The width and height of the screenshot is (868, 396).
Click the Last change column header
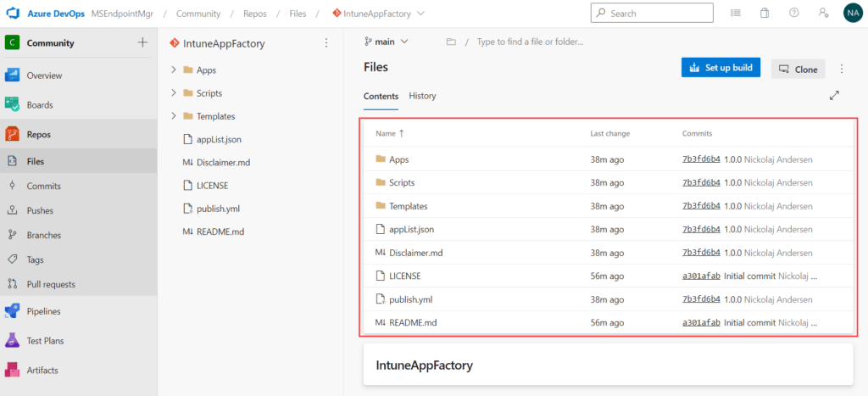pyautogui.click(x=610, y=133)
